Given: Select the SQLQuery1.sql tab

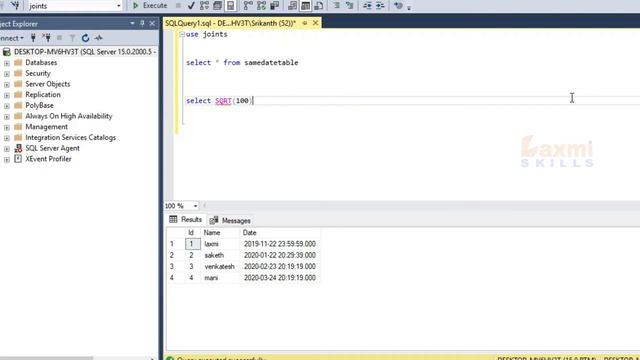Looking at the screenshot, I should pyautogui.click(x=230, y=23).
